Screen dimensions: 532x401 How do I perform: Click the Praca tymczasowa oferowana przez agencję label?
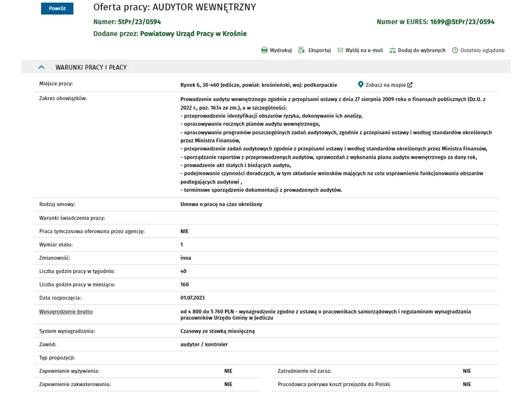pos(92,231)
